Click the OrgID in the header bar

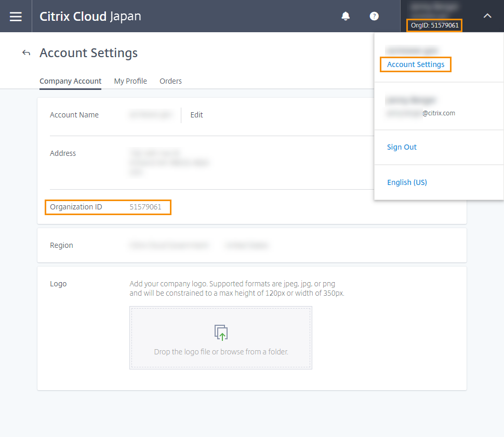pos(434,25)
